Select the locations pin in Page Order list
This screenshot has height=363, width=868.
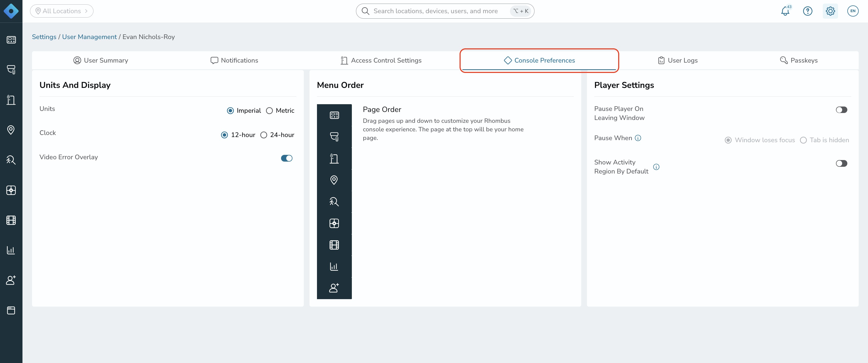(334, 180)
